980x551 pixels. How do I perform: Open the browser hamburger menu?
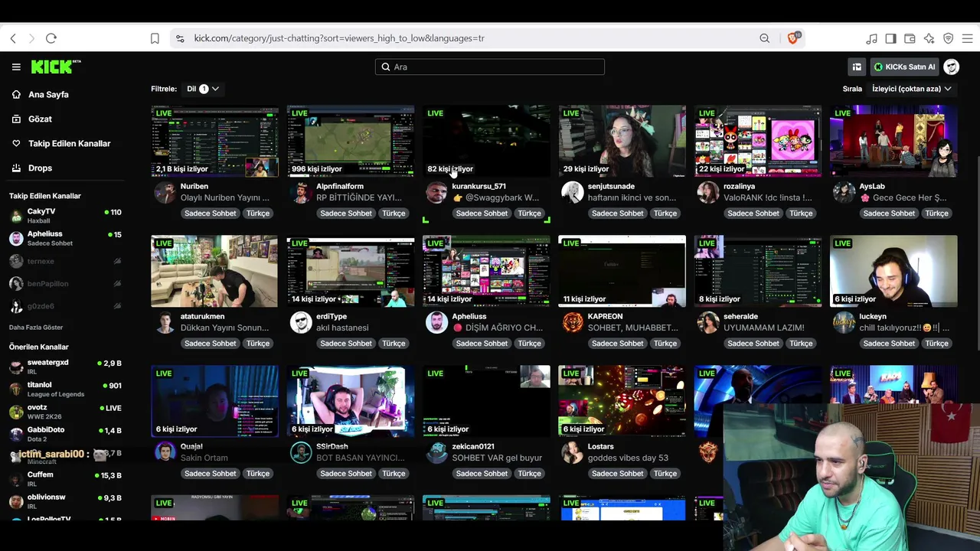click(x=967, y=38)
